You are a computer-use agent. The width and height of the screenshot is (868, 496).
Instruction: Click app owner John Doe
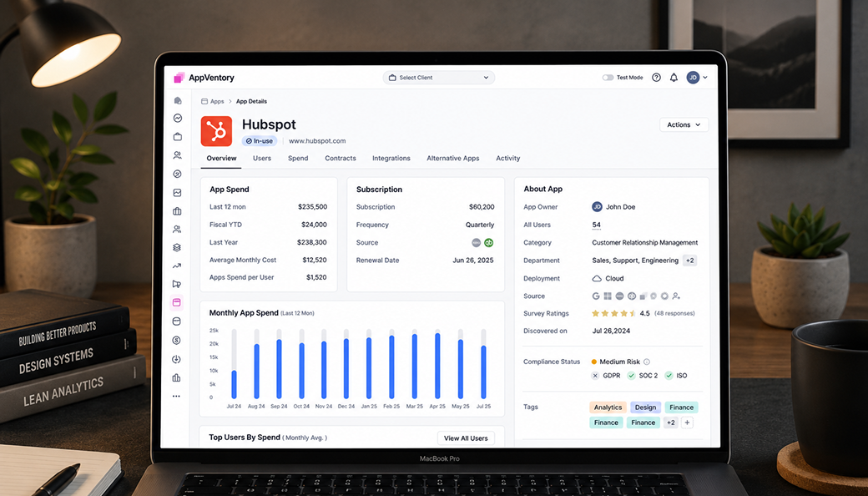[613, 206]
